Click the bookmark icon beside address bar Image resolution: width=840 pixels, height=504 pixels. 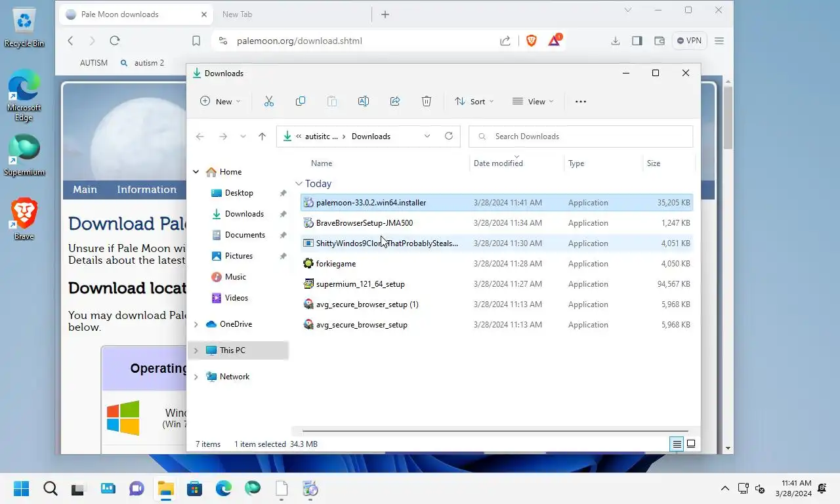pyautogui.click(x=196, y=41)
